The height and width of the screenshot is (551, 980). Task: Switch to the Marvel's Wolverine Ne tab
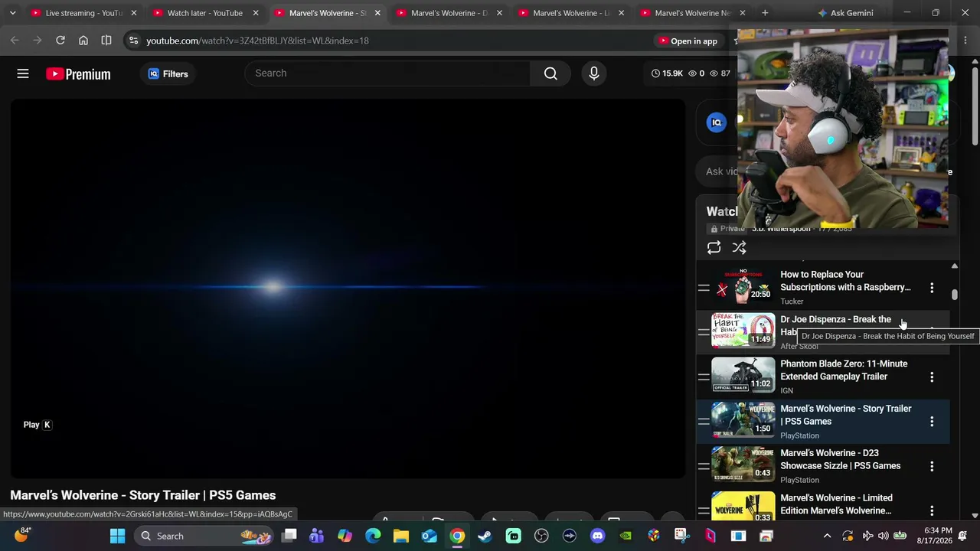pyautogui.click(x=693, y=13)
